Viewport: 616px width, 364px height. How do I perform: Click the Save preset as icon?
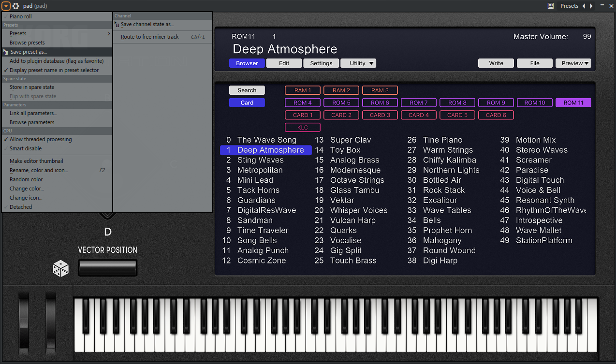pos(6,52)
